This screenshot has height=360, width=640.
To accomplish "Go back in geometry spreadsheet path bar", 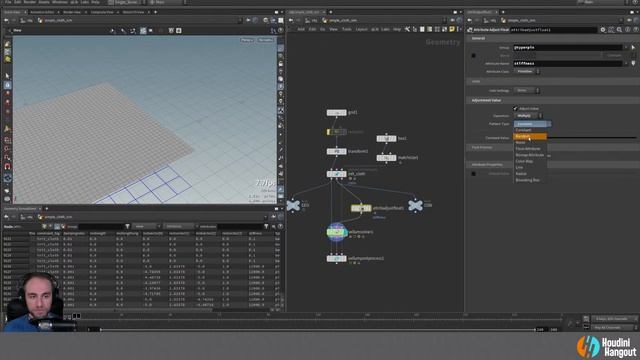I will point(6,217).
